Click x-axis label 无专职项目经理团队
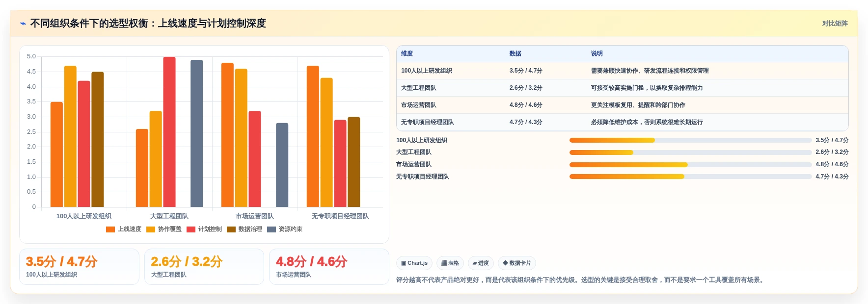The width and height of the screenshot is (868, 304). [x=340, y=216]
